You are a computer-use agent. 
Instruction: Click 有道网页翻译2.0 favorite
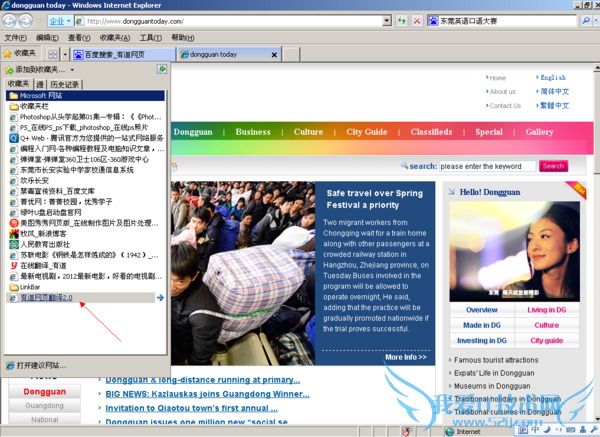[x=46, y=297]
